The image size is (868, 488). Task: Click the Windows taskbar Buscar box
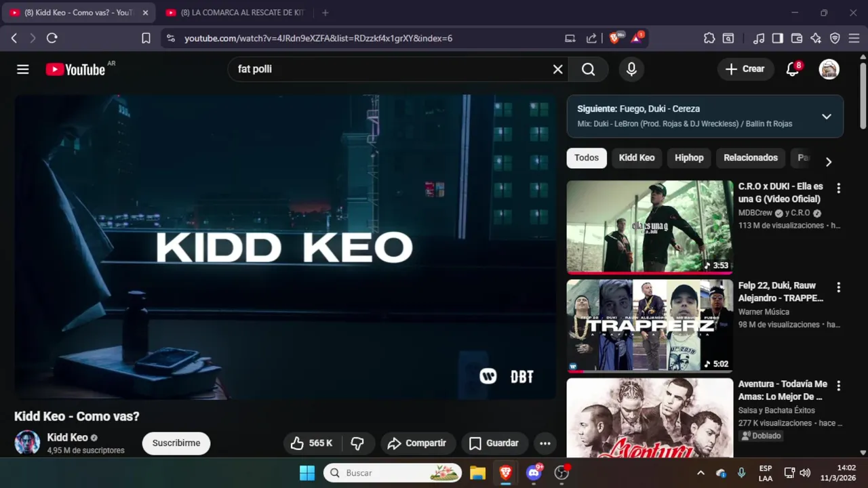click(x=393, y=472)
